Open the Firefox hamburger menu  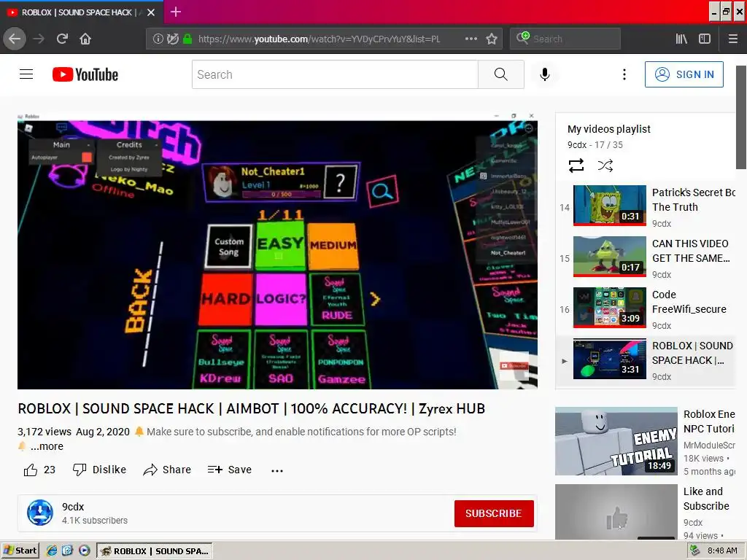[732, 39]
